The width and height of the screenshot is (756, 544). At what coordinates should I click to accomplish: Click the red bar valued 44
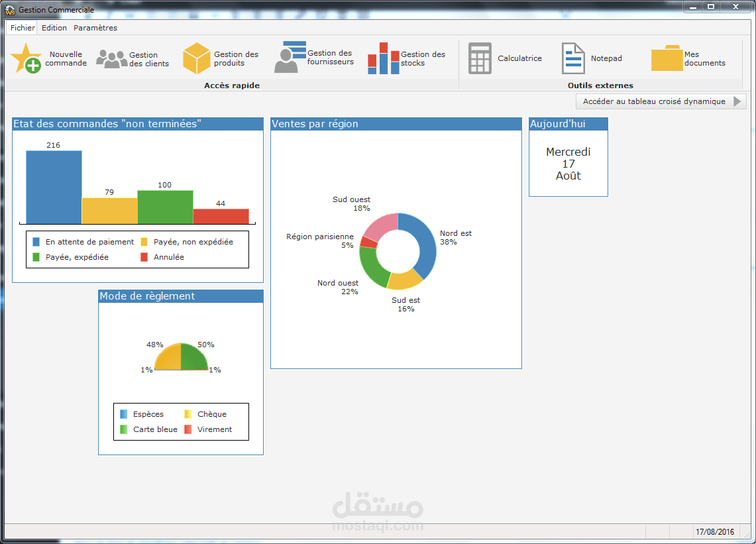(221, 217)
